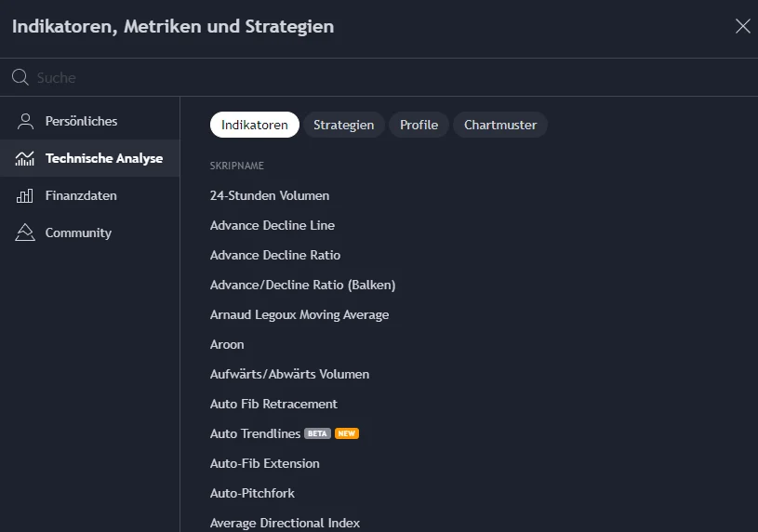758x532 pixels.
Task: Click the Community mountain icon
Action: point(25,233)
